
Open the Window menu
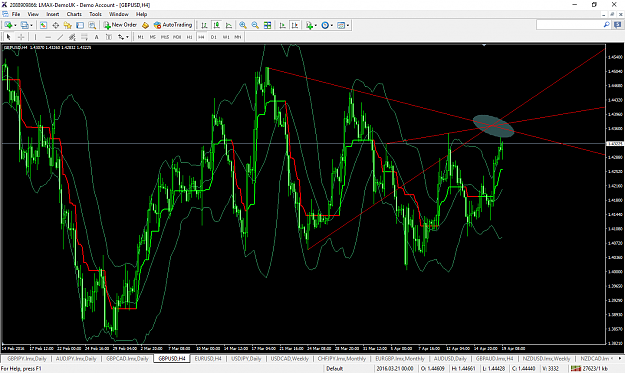pos(119,14)
